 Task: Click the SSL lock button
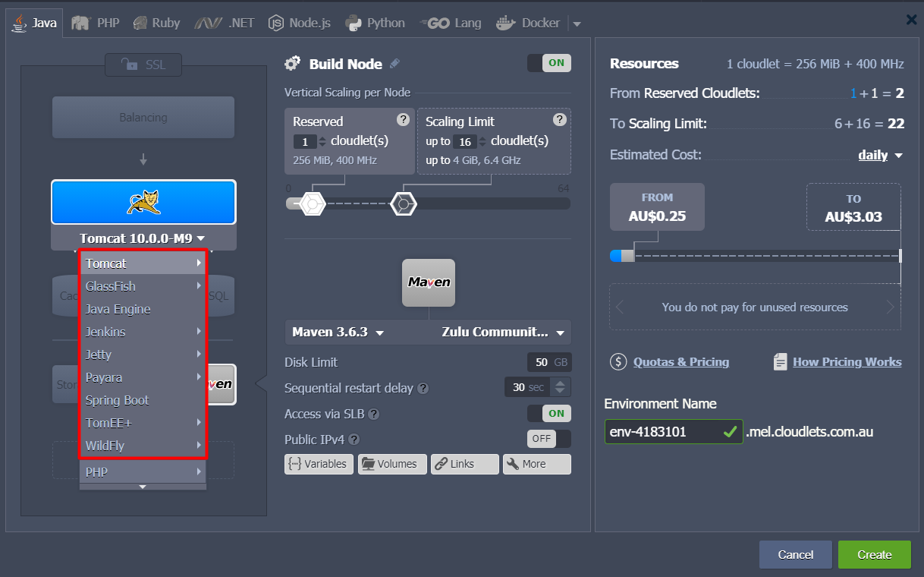(143, 65)
